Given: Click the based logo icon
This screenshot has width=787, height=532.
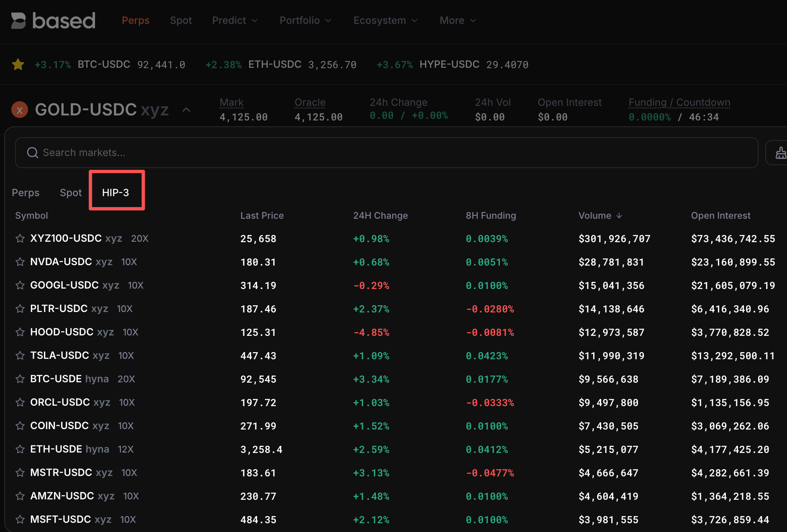Looking at the screenshot, I should point(18,20).
